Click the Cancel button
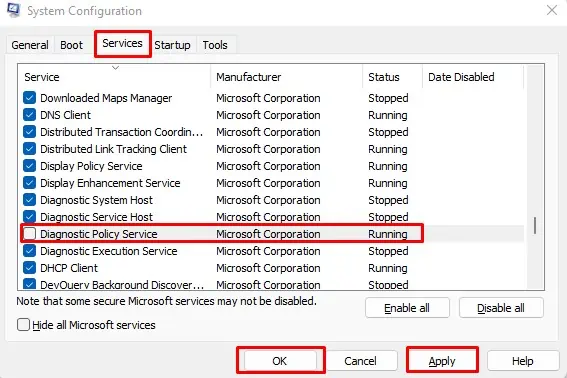The image size is (567, 378). [360, 361]
